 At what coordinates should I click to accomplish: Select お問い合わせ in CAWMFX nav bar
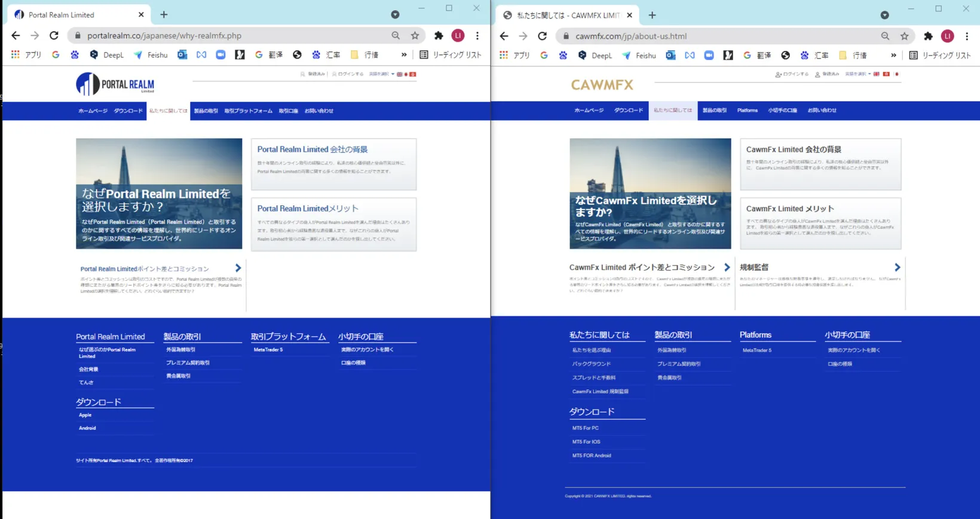(x=822, y=111)
